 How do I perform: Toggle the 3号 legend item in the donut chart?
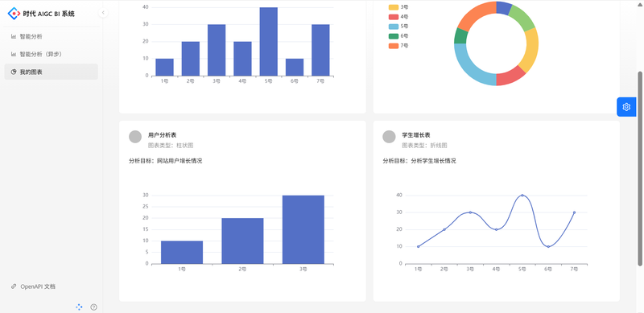coord(398,7)
